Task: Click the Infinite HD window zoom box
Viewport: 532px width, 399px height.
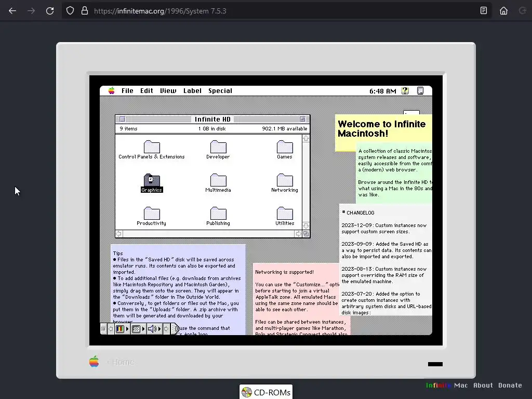Action: tap(302, 119)
